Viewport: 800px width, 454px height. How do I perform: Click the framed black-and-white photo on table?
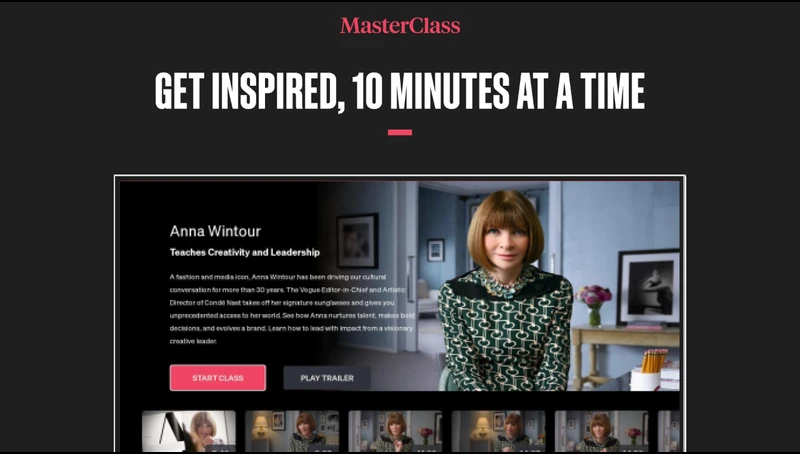(648, 287)
